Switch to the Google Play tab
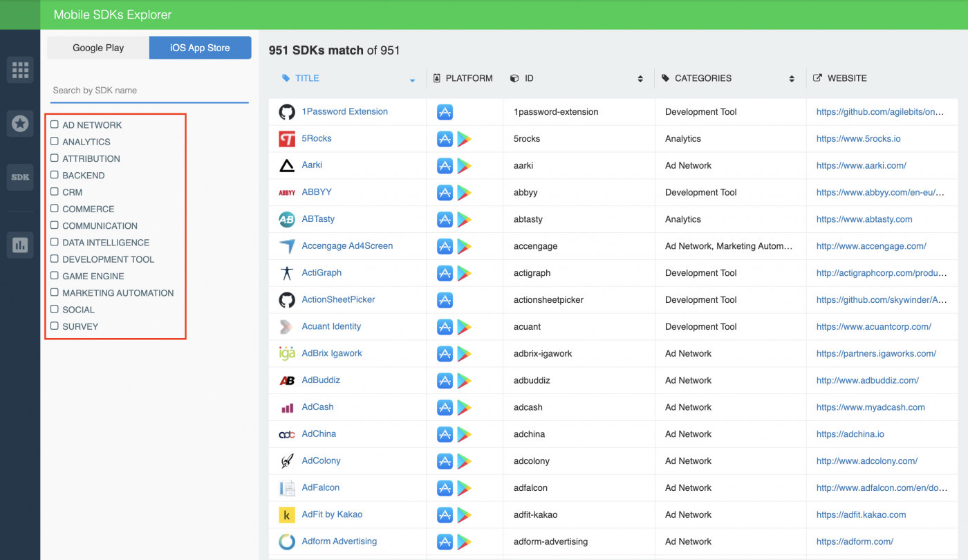Screen dimensions: 968x560 click(97, 48)
